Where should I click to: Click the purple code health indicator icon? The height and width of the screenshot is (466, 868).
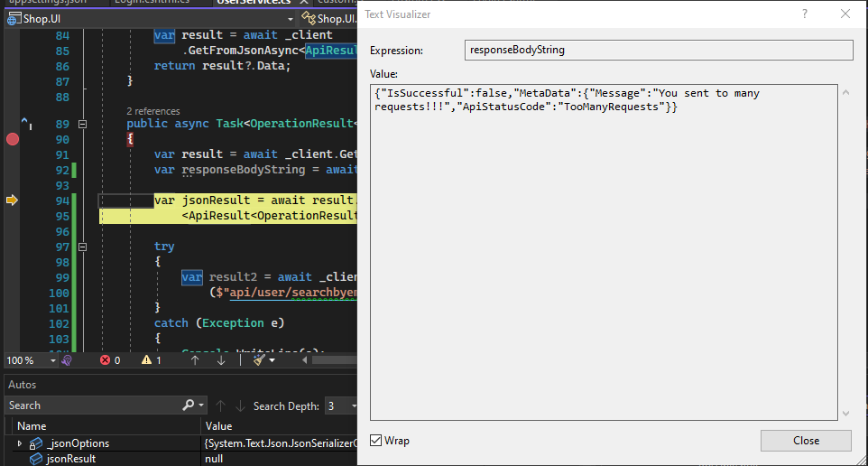click(67, 360)
